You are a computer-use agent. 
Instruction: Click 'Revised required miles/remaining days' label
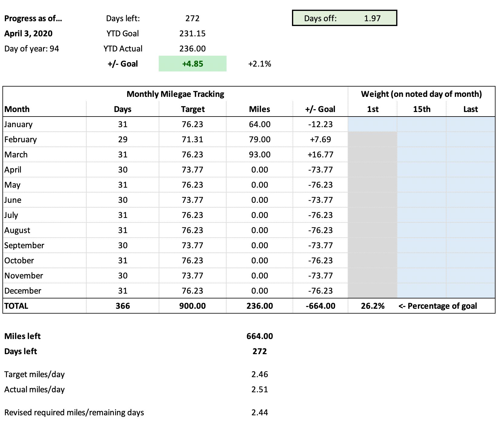[74, 413]
